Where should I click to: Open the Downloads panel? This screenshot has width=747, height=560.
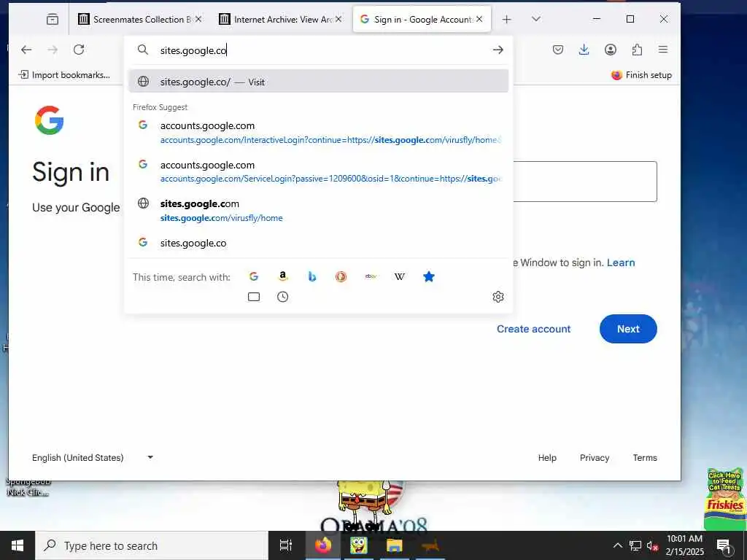pyautogui.click(x=584, y=50)
